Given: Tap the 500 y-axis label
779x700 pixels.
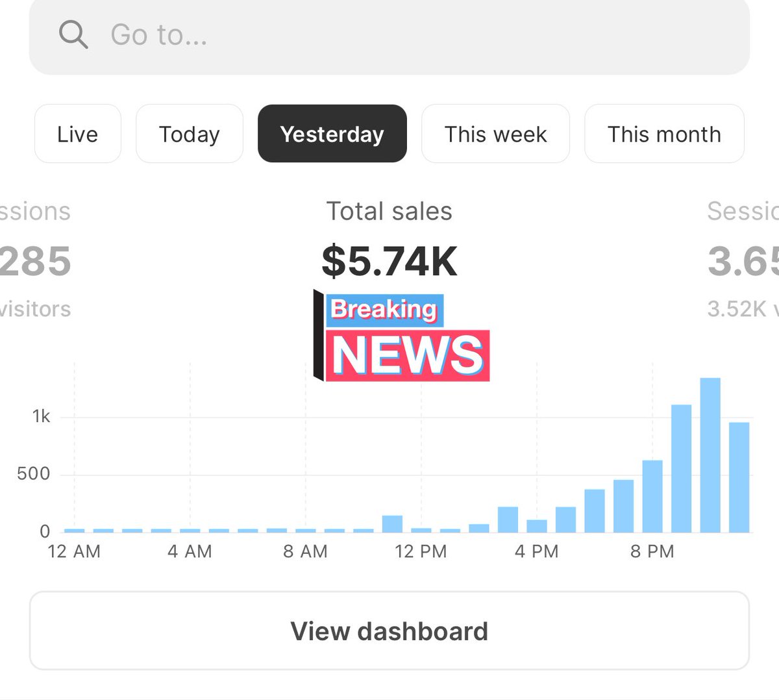Looking at the screenshot, I should coord(34,473).
